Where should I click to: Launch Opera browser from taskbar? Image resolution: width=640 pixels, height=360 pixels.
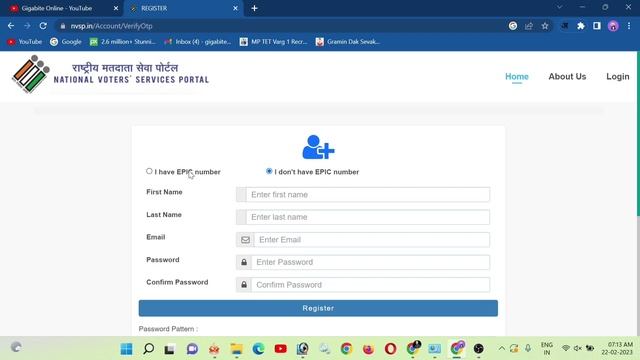(391, 349)
